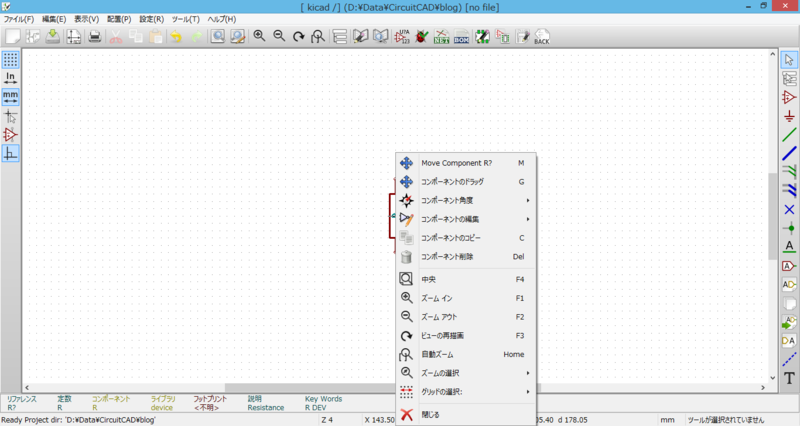
Task: Click the Generate netlist NET icon
Action: coord(441,37)
